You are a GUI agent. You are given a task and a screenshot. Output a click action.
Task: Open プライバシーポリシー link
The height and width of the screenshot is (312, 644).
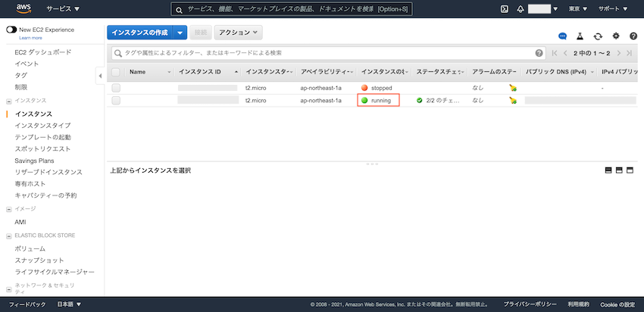click(530, 304)
